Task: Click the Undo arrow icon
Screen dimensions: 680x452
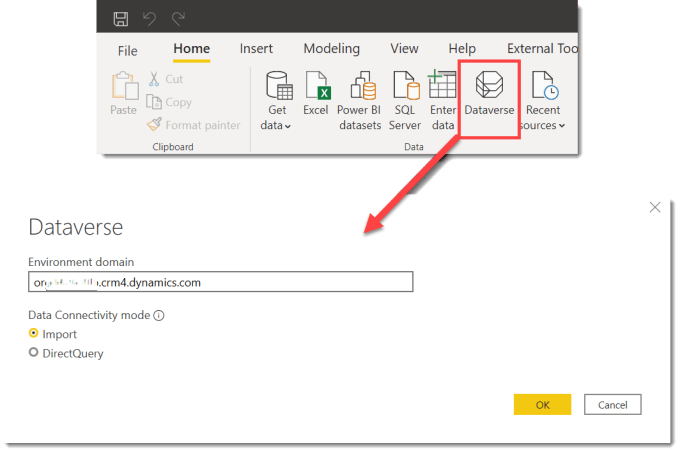Action: [149, 19]
